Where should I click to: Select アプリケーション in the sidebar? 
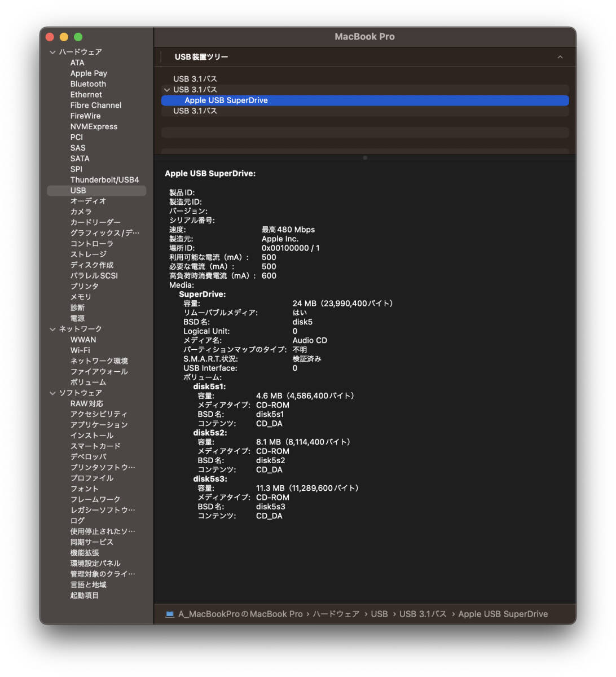tap(99, 425)
